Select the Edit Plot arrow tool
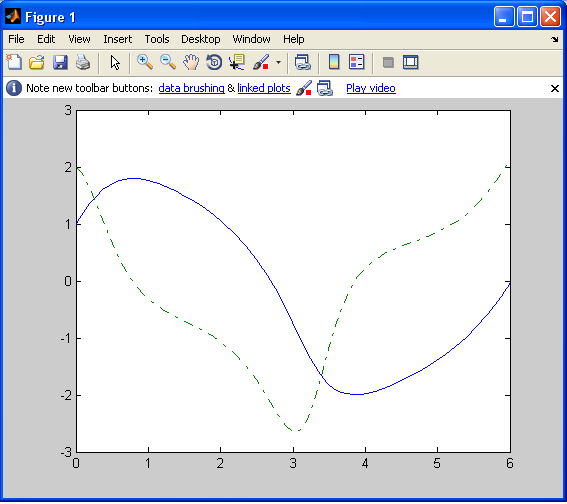The image size is (567, 504). (115, 62)
